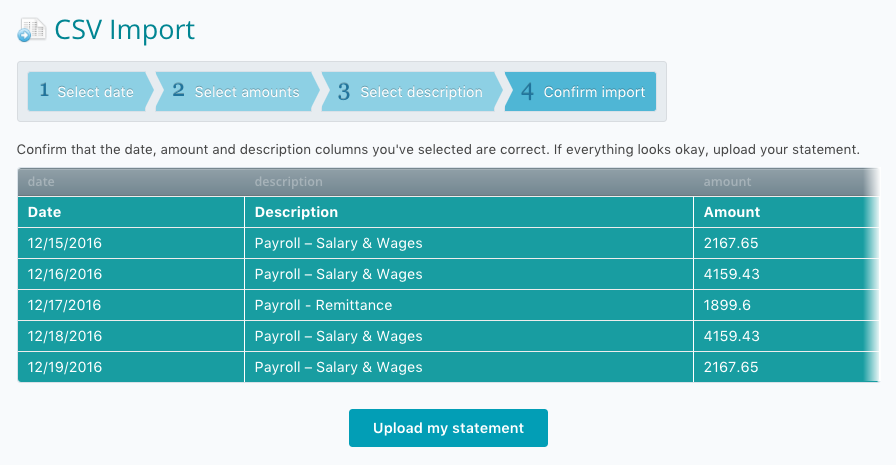This screenshot has width=896, height=465.
Task: Select the 12/19/2016 date cell
Action: [x=131, y=367]
